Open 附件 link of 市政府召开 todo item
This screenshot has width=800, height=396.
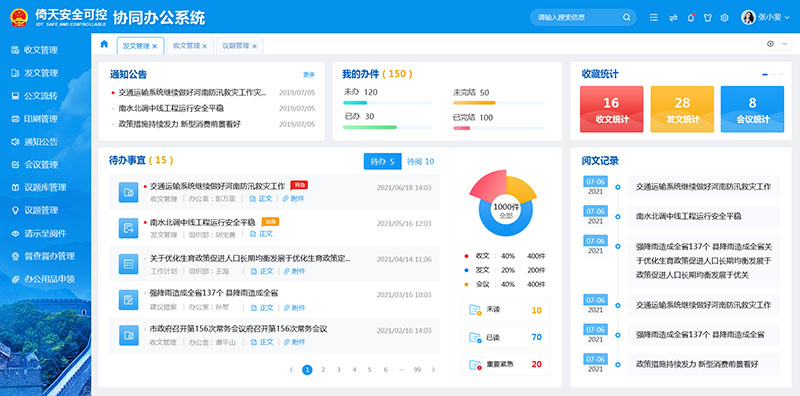295,342
